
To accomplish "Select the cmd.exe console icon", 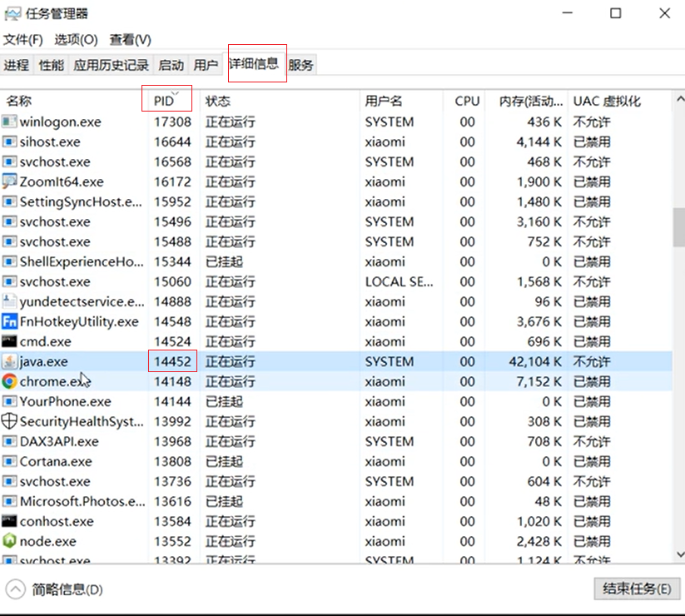I will click(9, 341).
